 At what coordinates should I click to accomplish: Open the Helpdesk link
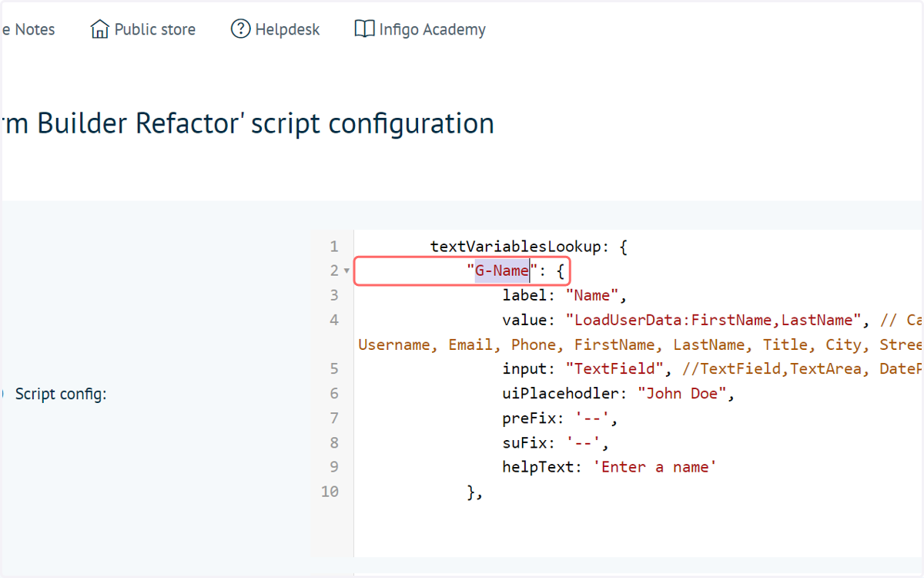[x=276, y=29]
